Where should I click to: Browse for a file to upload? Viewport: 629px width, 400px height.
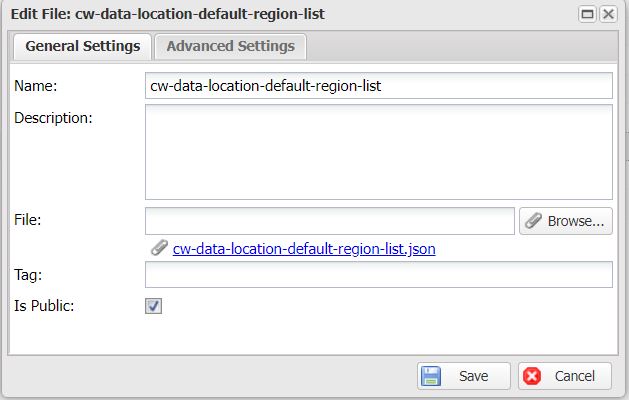coord(565,221)
